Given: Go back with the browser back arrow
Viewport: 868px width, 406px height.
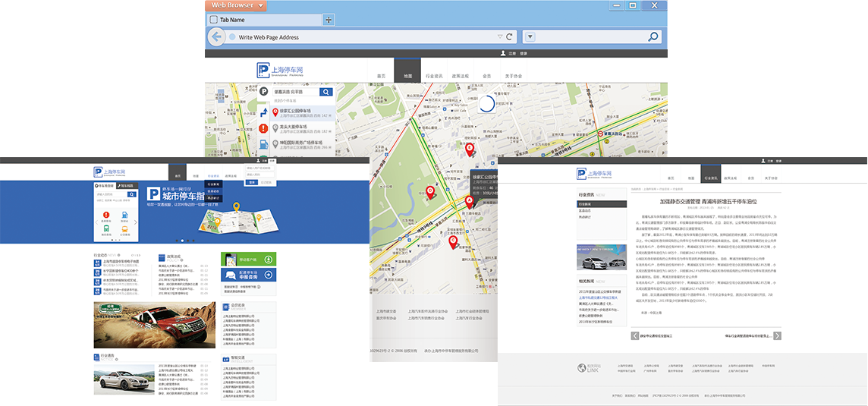Looking at the screenshot, I should click(216, 37).
